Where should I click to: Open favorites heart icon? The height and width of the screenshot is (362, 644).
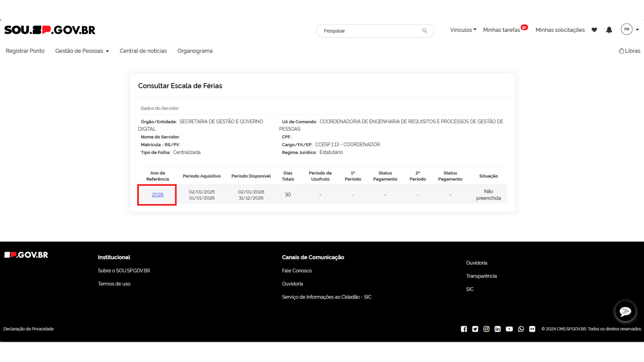pyautogui.click(x=594, y=30)
